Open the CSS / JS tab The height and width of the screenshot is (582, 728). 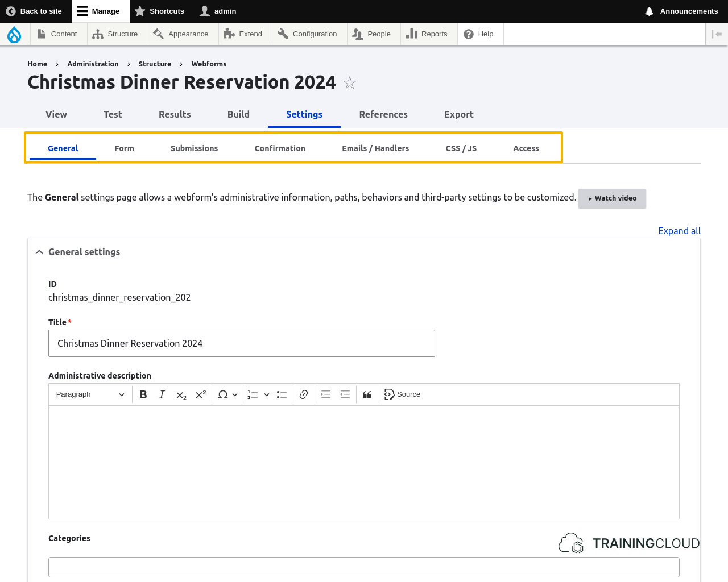coord(461,148)
